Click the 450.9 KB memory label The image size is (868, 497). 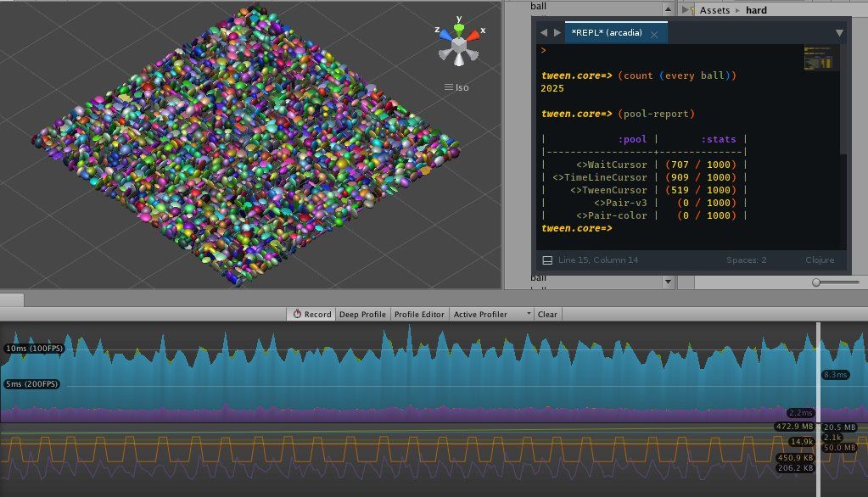(796, 458)
